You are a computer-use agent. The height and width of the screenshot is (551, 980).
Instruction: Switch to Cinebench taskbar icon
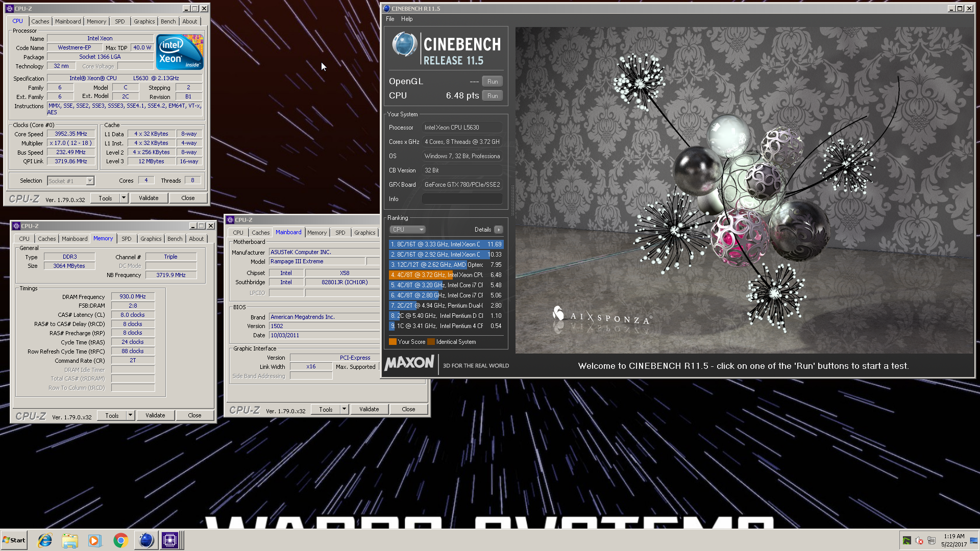[146, 540]
